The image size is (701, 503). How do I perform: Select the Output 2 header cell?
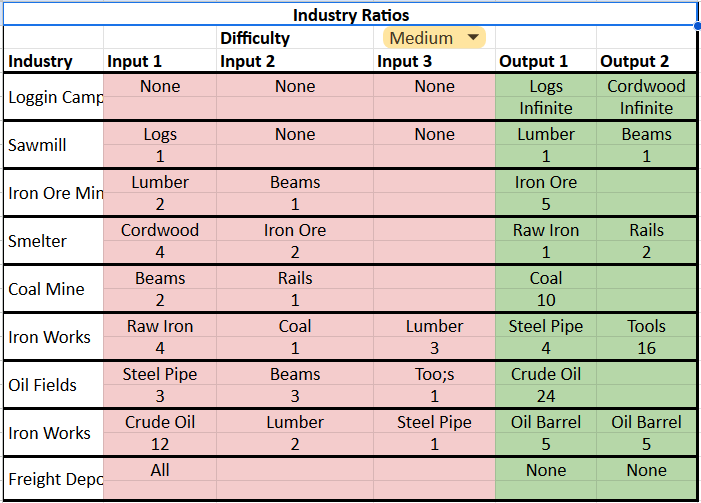pyautogui.click(x=634, y=61)
